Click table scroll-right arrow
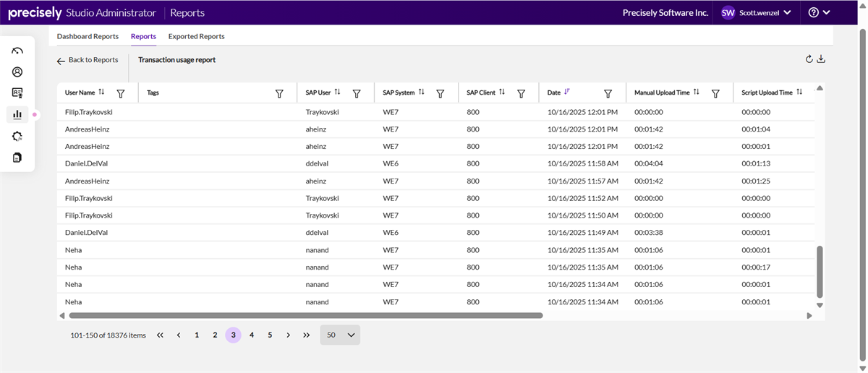 (809, 316)
